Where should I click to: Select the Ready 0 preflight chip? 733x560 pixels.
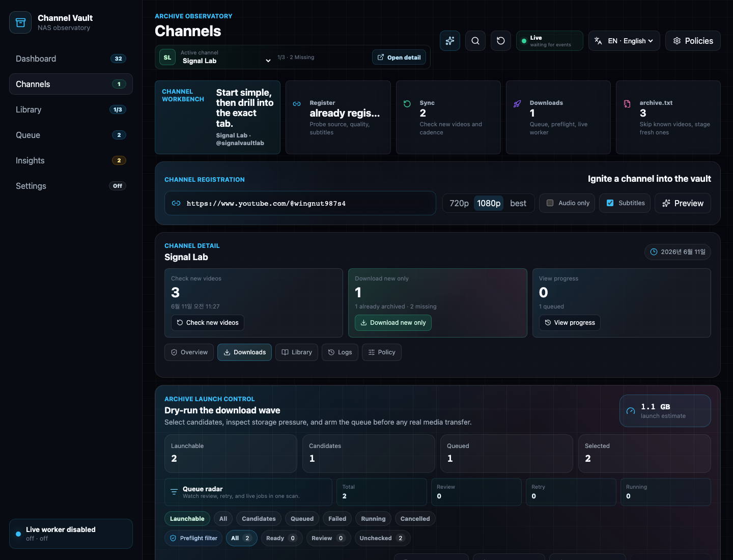click(x=281, y=538)
